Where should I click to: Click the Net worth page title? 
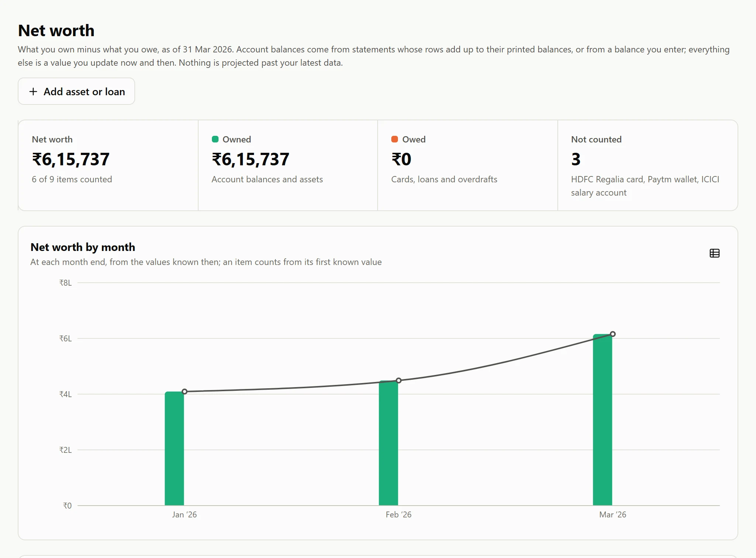pyautogui.click(x=56, y=31)
